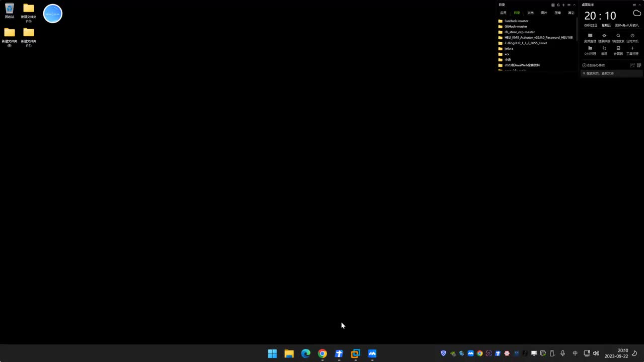Click the lock icon in 目录 panel header
The image size is (644, 362).
(x=558, y=5)
